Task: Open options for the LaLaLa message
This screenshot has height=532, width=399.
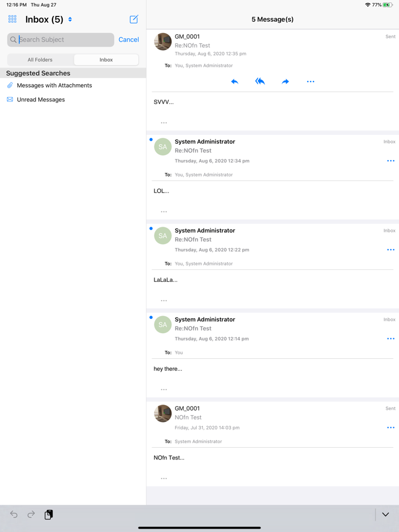Action: (x=390, y=249)
